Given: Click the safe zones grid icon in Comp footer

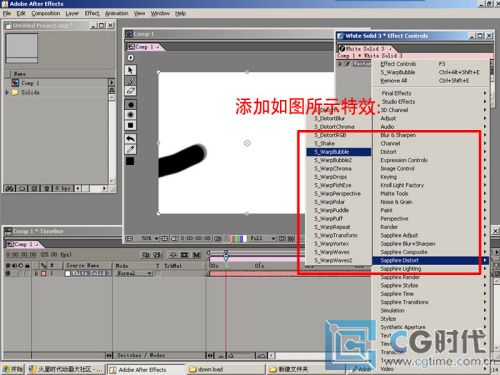Looking at the screenshot, I should [x=165, y=238].
